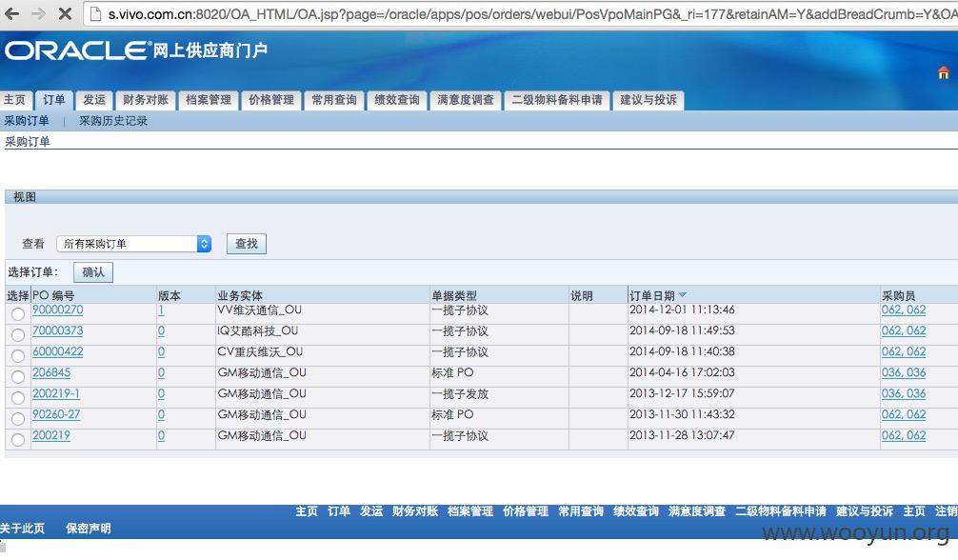
Task: Click footer link 二级物料备料申请
Action: click(x=781, y=511)
